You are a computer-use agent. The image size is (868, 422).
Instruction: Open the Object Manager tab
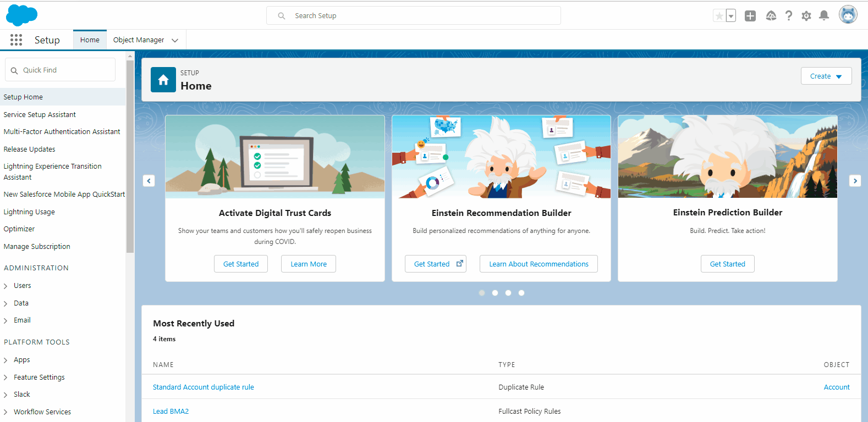click(x=139, y=40)
